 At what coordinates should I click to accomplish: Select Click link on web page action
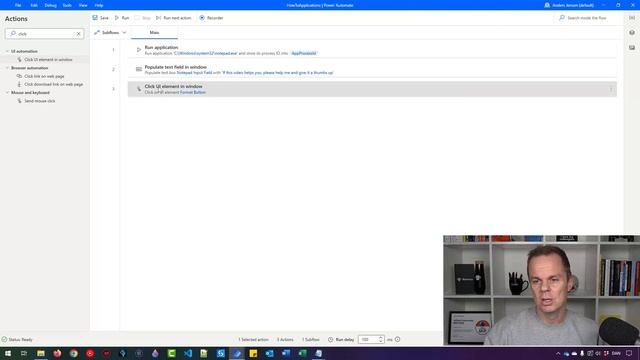click(x=44, y=76)
